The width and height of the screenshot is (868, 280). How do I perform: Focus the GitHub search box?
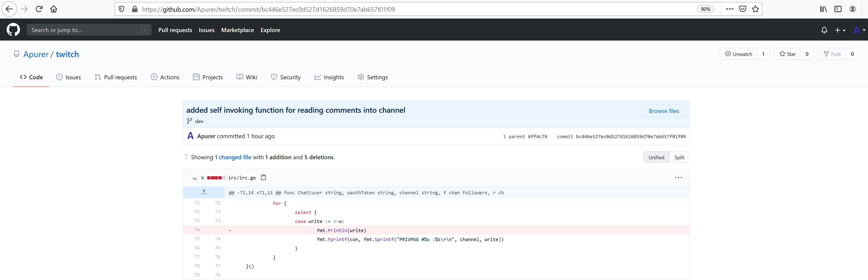pyautogui.click(x=89, y=30)
